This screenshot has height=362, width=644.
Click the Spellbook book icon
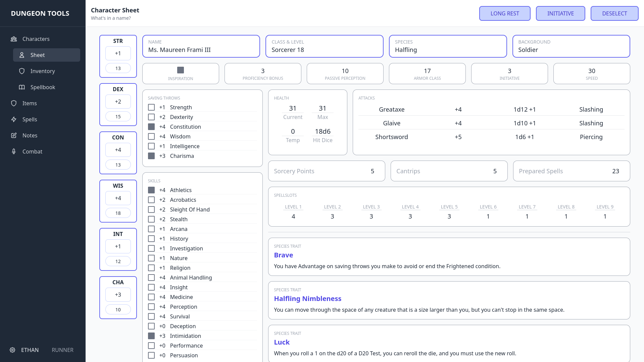(22, 87)
